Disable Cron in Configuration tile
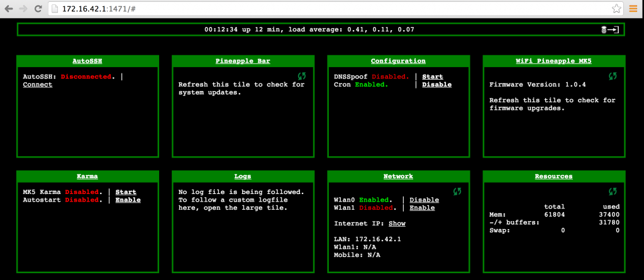The image size is (644, 280). pyautogui.click(x=436, y=85)
